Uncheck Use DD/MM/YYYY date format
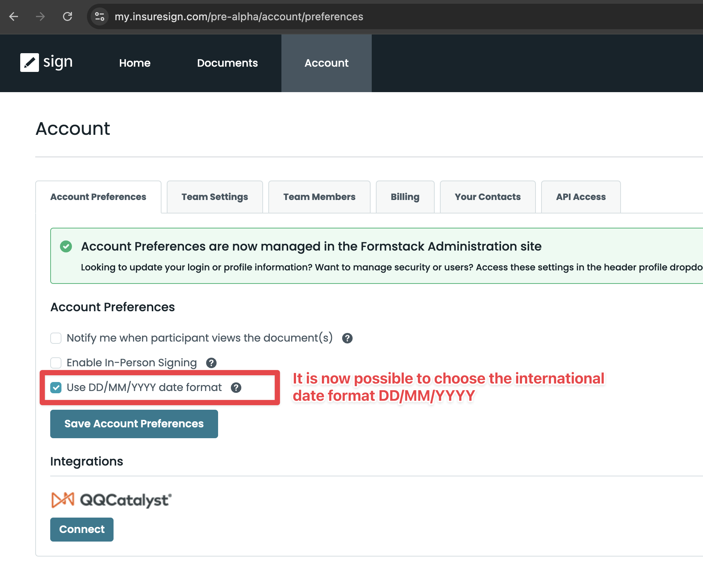Screen dimensions: 703x588 tap(56, 388)
